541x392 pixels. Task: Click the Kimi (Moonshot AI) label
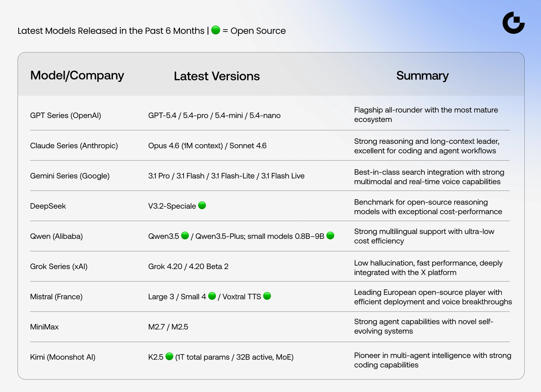pyautogui.click(x=63, y=357)
